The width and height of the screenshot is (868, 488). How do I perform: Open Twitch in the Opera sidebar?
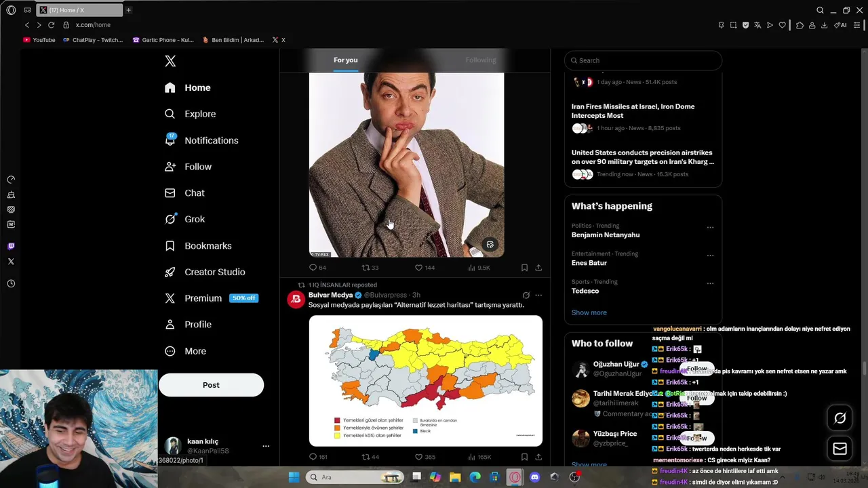click(11, 246)
